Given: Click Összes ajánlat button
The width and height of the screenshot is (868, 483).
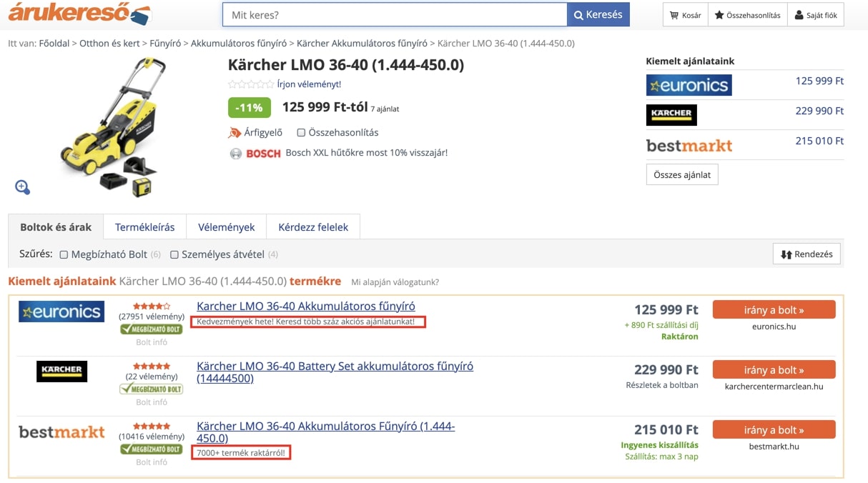Looking at the screenshot, I should pos(682,175).
